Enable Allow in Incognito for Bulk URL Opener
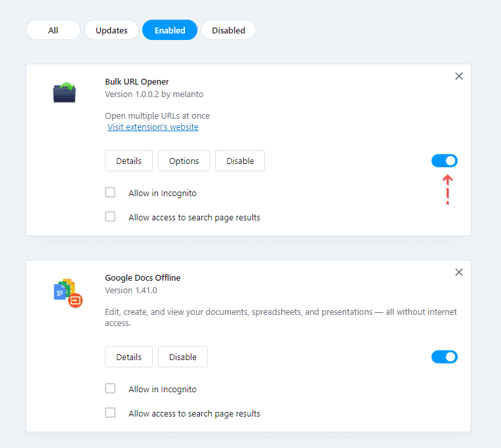The image size is (501, 448). click(x=110, y=193)
